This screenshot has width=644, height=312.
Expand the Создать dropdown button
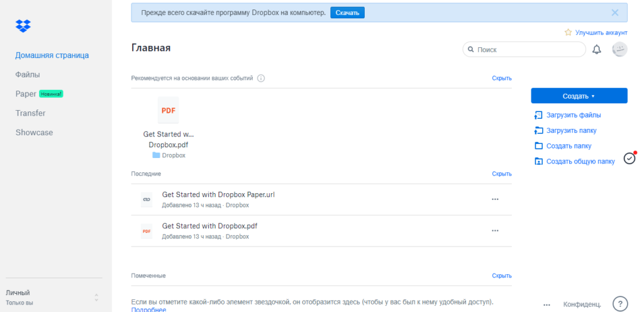(x=579, y=96)
